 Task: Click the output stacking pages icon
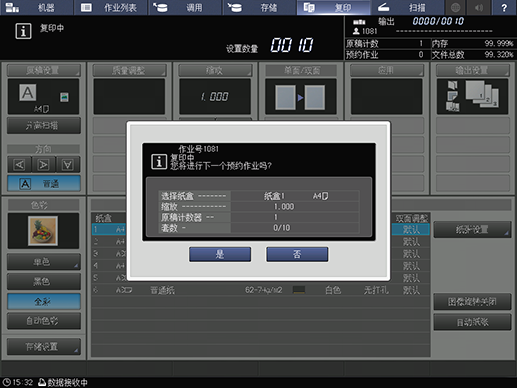coord(482,95)
